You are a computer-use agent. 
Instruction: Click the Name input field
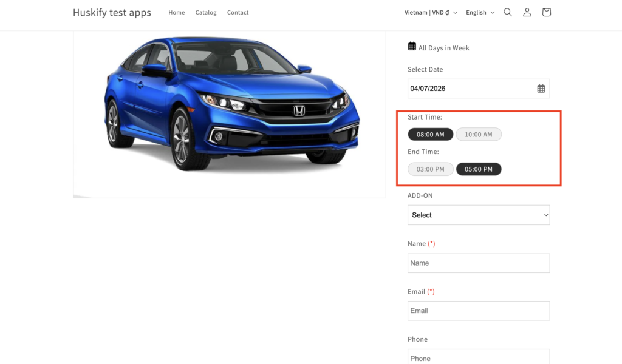tap(479, 263)
